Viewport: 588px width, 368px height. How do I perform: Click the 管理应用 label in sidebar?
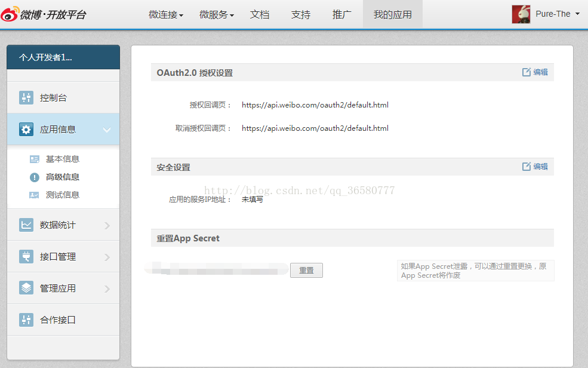click(58, 288)
